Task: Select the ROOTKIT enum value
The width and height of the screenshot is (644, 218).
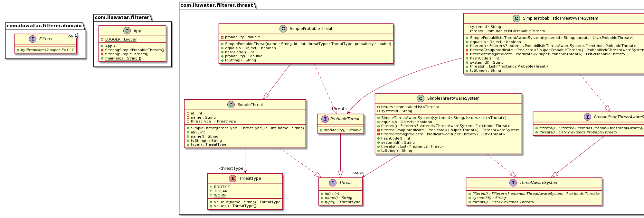Action: [222, 187]
